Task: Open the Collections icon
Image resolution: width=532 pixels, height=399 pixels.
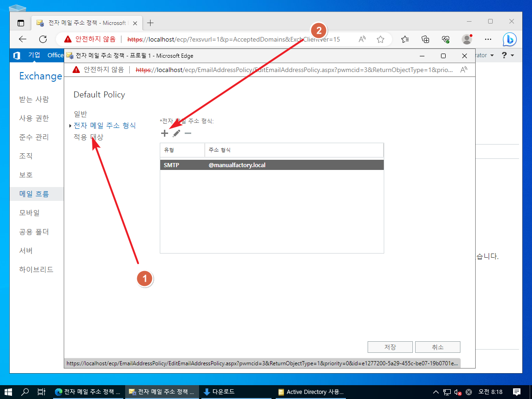Action: click(x=425, y=39)
